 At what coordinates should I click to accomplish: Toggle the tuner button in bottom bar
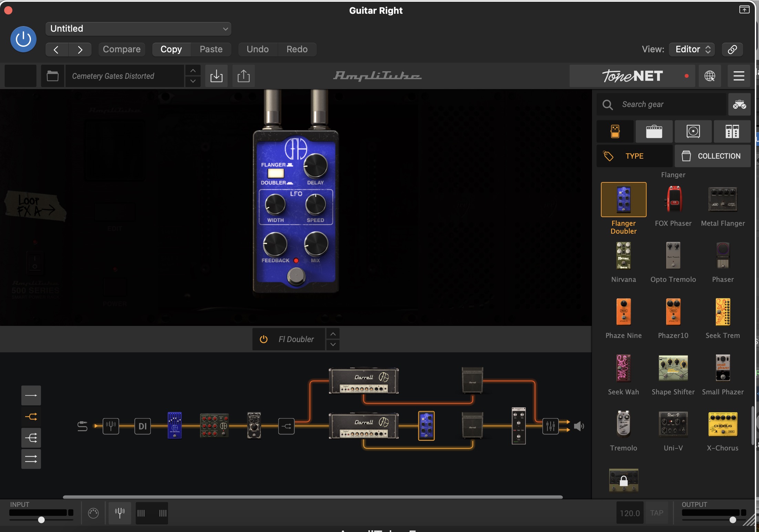tap(119, 513)
